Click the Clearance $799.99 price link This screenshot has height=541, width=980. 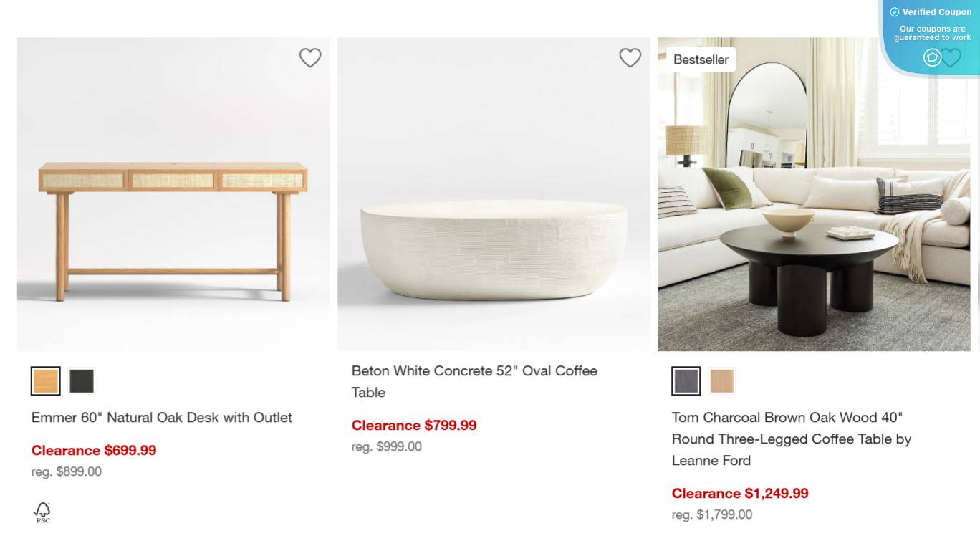[414, 425]
